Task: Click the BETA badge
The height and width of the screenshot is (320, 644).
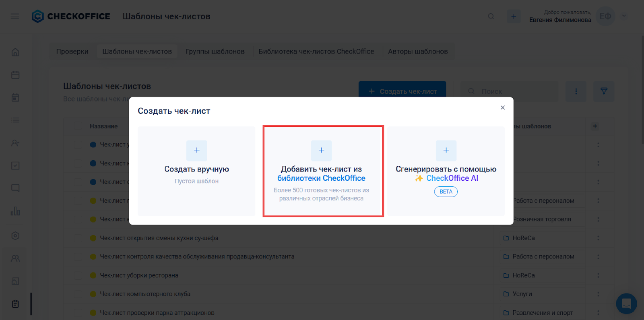Action: pyautogui.click(x=446, y=192)
